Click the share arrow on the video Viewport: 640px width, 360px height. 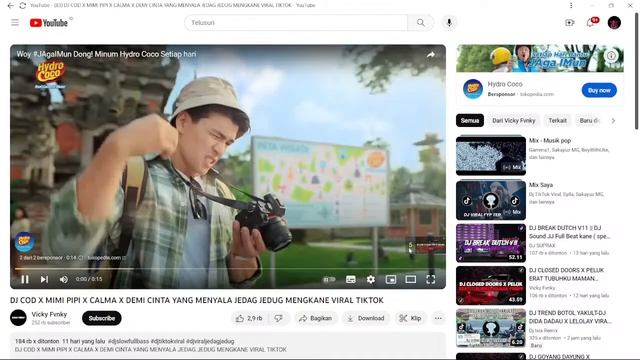431,54
